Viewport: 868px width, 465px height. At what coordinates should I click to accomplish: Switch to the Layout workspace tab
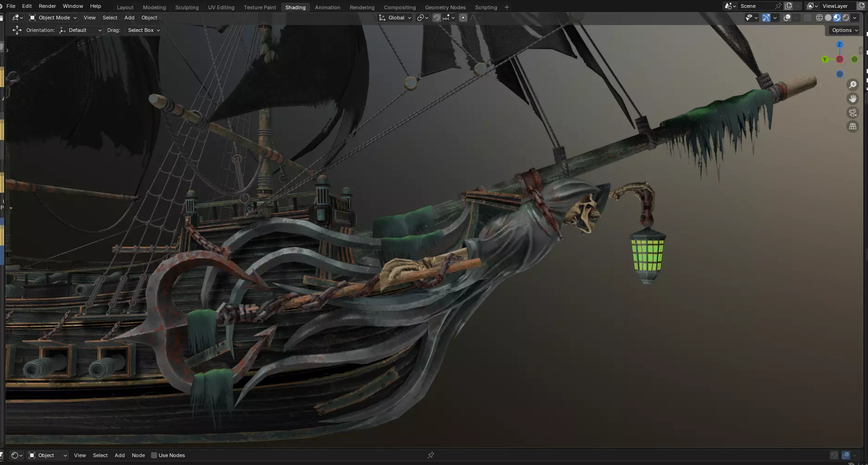tap(125, 7)
